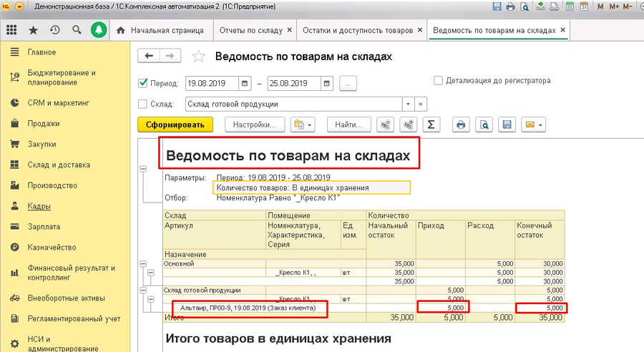Click the title bar Print icon
The width and height of the screenshot is (644, 352).
(x=510, y=6)
